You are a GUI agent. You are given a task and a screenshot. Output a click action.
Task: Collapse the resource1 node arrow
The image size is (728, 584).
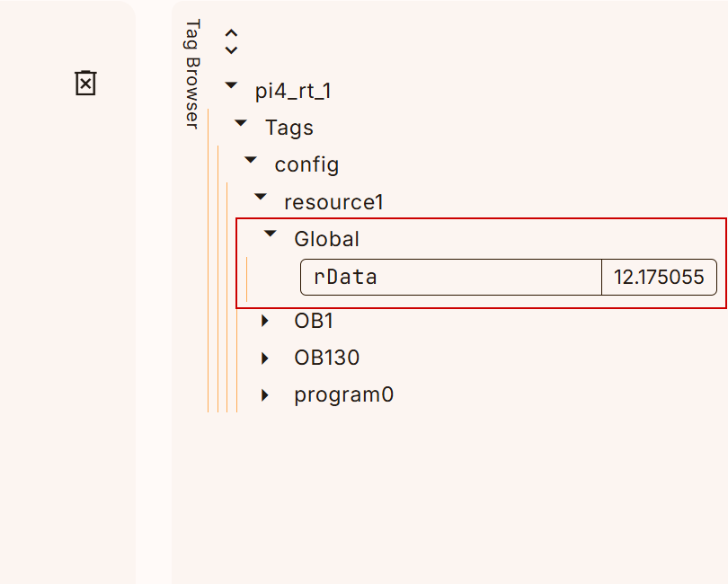tap(261, 197)
